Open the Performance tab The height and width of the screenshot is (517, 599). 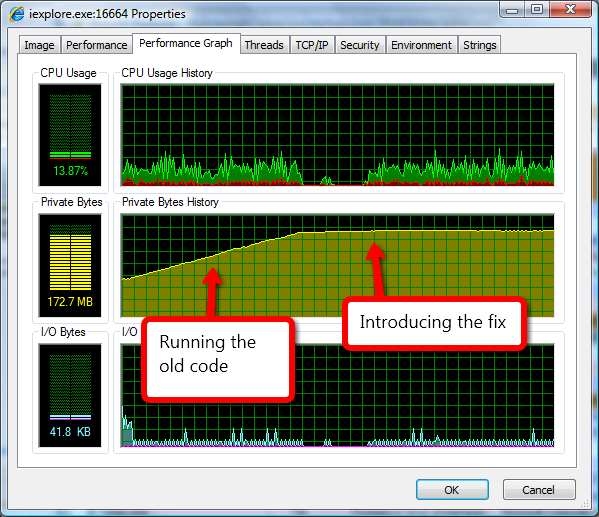tap(97, 45)
